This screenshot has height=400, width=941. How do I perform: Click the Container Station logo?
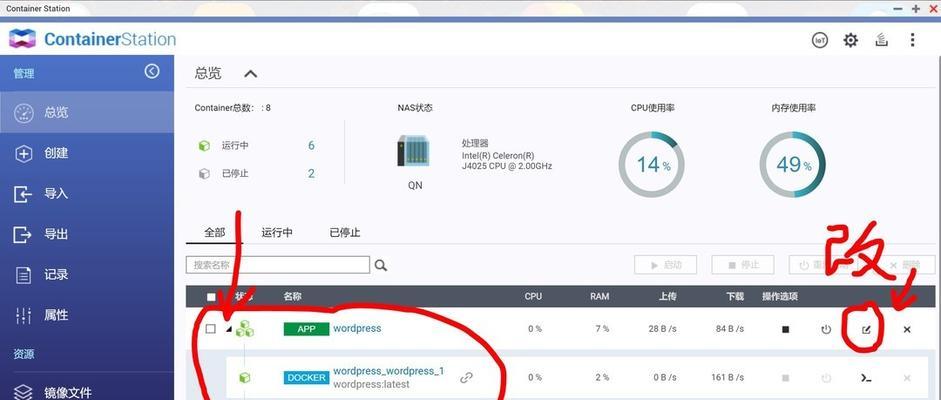tap(92, 39)
